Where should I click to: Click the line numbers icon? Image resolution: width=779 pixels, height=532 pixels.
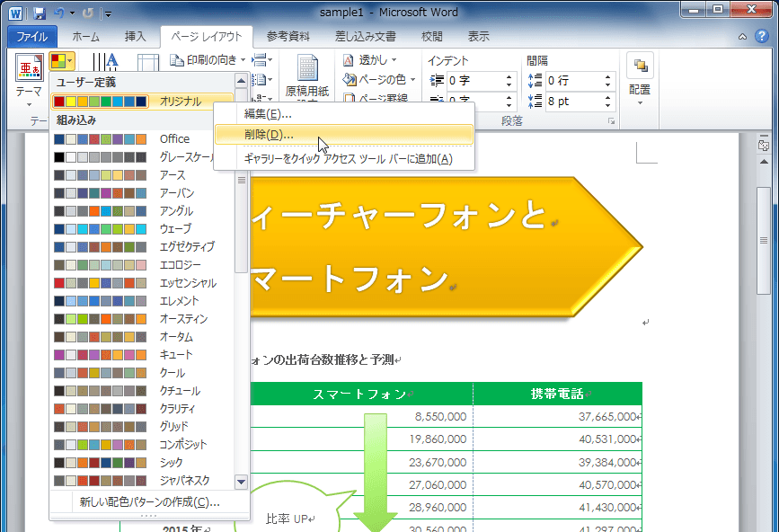[x=261, y=79]
